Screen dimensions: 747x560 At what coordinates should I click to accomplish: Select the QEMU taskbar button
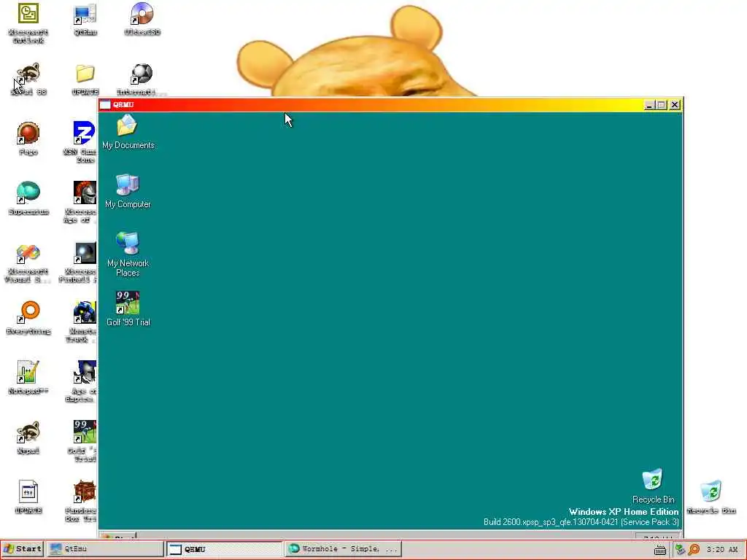click(x=225, y=549)
